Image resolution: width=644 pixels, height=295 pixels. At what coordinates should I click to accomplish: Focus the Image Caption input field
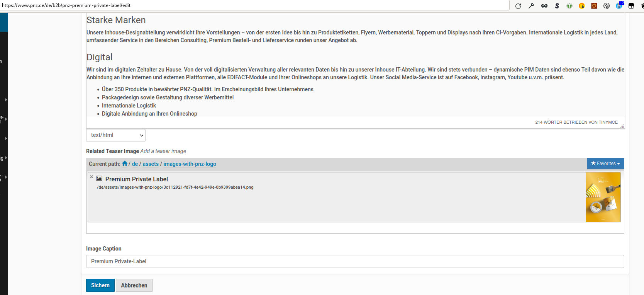tap(355, 261)
